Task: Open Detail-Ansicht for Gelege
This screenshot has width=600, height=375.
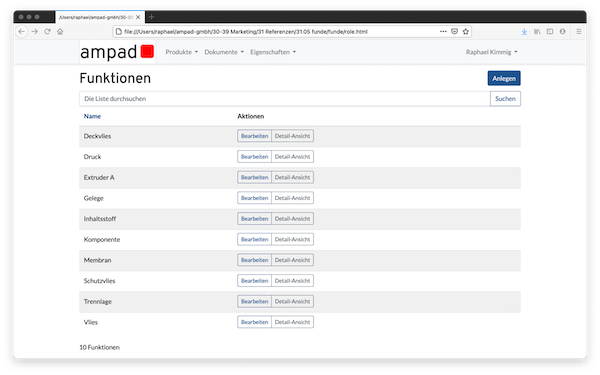Action: pos(292,198)
